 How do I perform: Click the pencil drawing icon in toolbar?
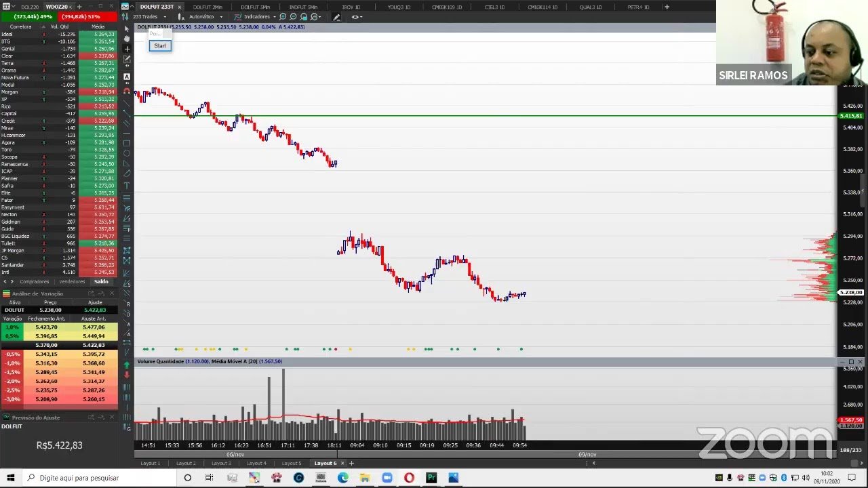pos(336,17)
